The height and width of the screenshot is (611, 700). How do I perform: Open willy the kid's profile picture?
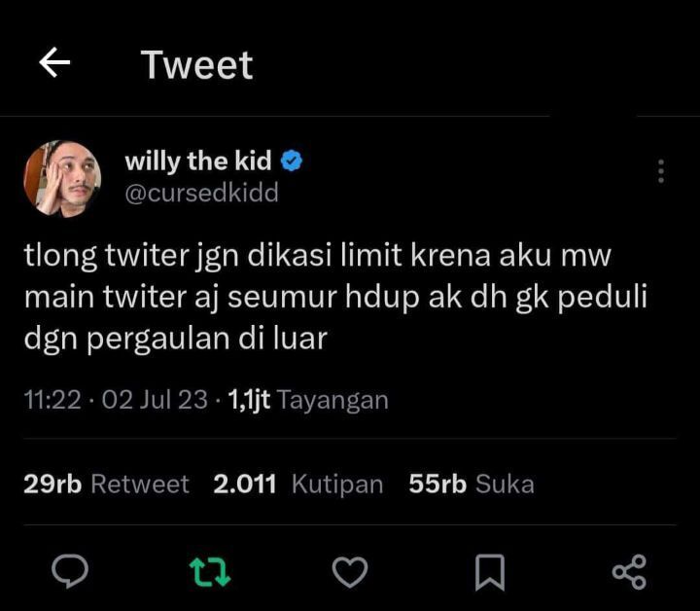(x=62, y=179)
